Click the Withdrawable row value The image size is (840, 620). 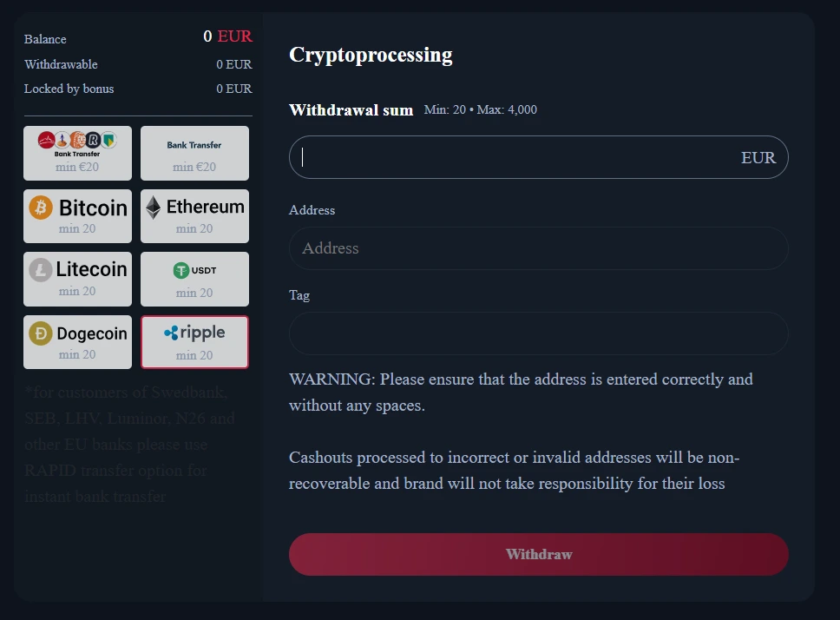click(x=234, y=64)
